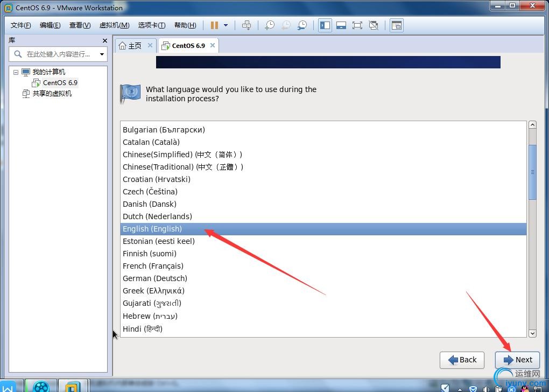Choose Chinese(Traditional) from the language list

point(323,167)
